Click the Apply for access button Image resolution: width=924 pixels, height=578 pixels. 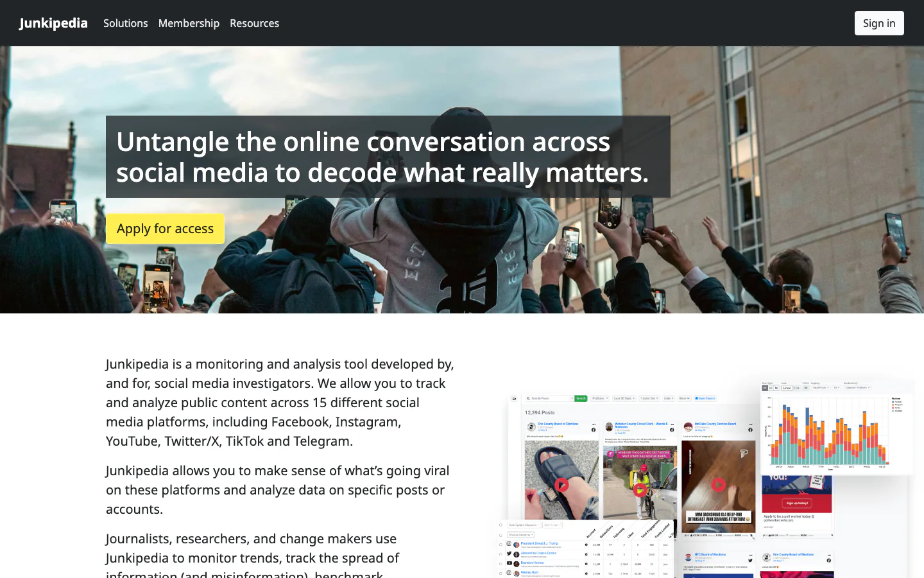[x=165, y=229]
